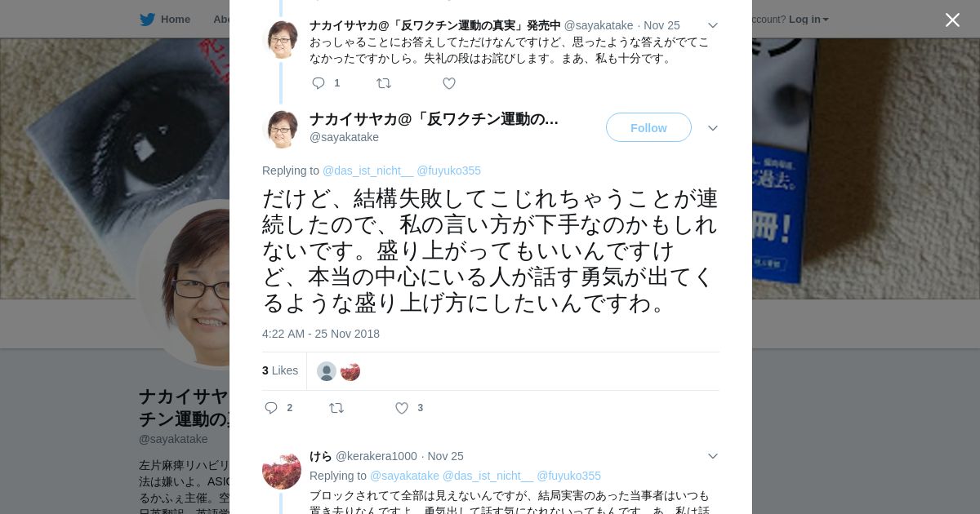The width and height of the screenshot is (980, 514).
Task: Open chevron menu on けら's tweet
Action: 712,456
